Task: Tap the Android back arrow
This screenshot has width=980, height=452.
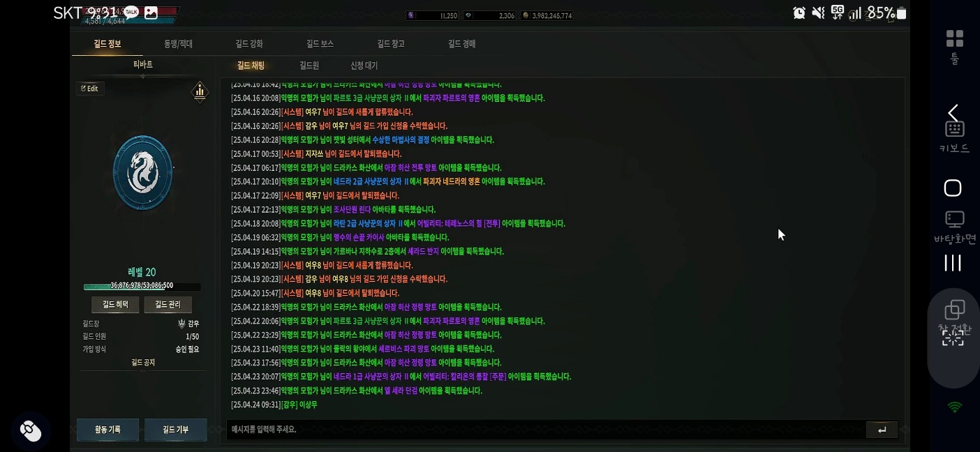Action: 953,112
